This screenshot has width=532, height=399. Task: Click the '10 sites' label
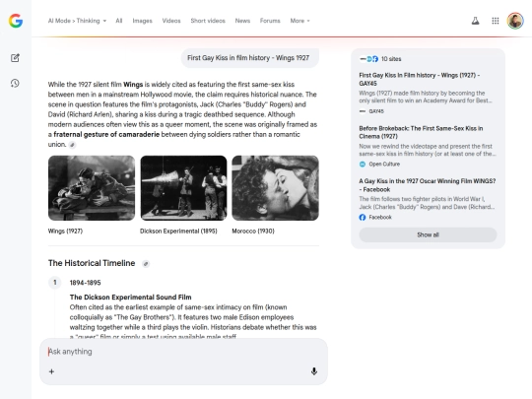coord(391,59)
